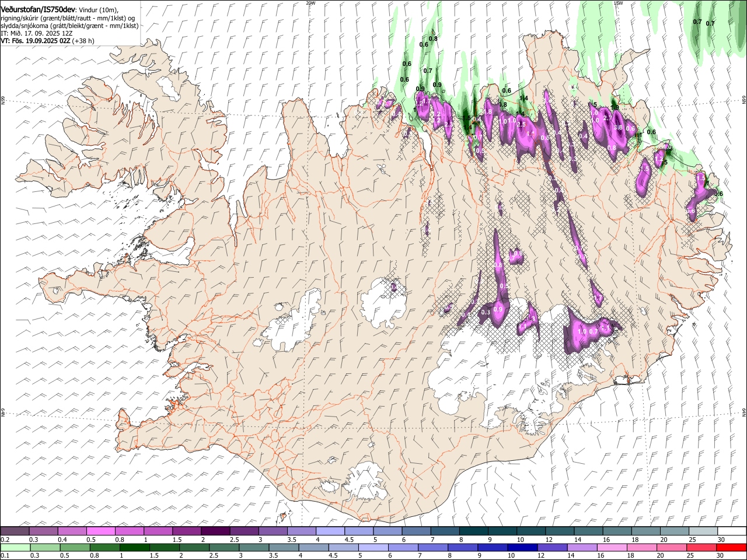Screen dimensions: 747x560
Task: Click the "15W" longitude label at the top edge
Action: (x=618, y=2)
